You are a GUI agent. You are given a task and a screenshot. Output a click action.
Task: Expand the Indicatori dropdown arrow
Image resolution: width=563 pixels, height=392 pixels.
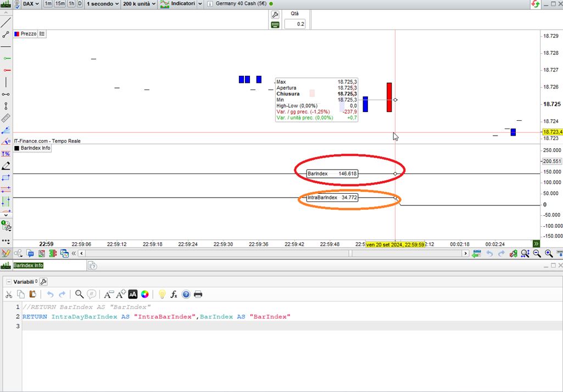200,4
